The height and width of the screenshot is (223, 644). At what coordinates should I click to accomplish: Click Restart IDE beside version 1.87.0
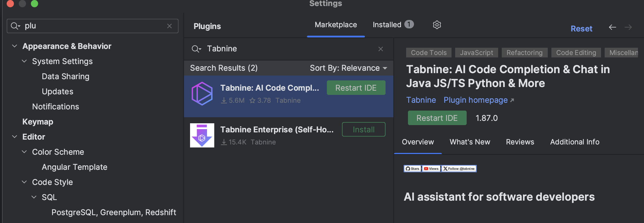(x=437, y=118)
